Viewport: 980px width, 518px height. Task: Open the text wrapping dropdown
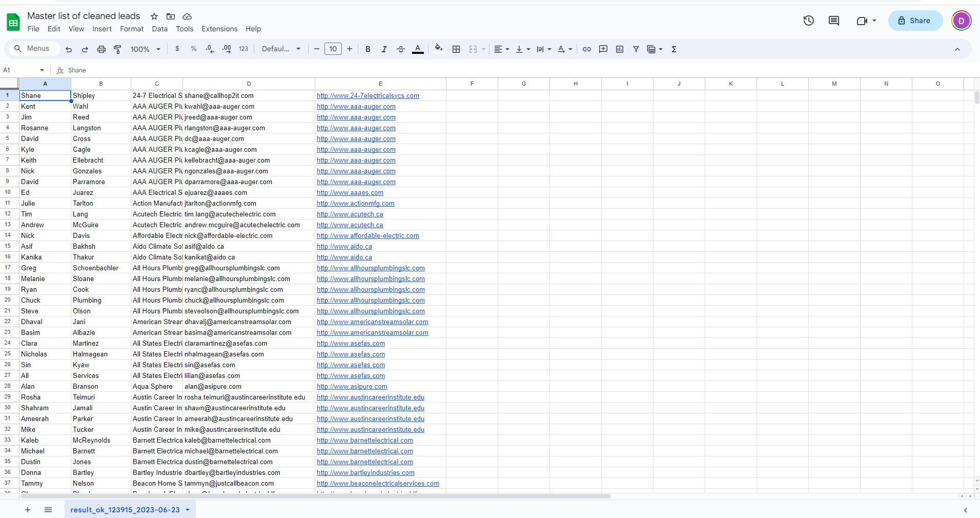[544, 49]
